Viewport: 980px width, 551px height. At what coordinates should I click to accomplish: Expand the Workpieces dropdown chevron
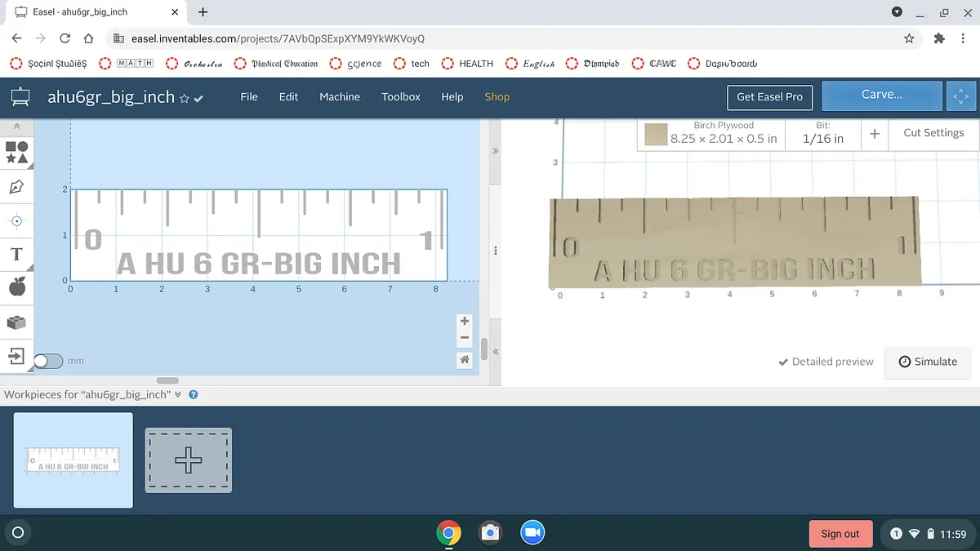coord(178,394)
